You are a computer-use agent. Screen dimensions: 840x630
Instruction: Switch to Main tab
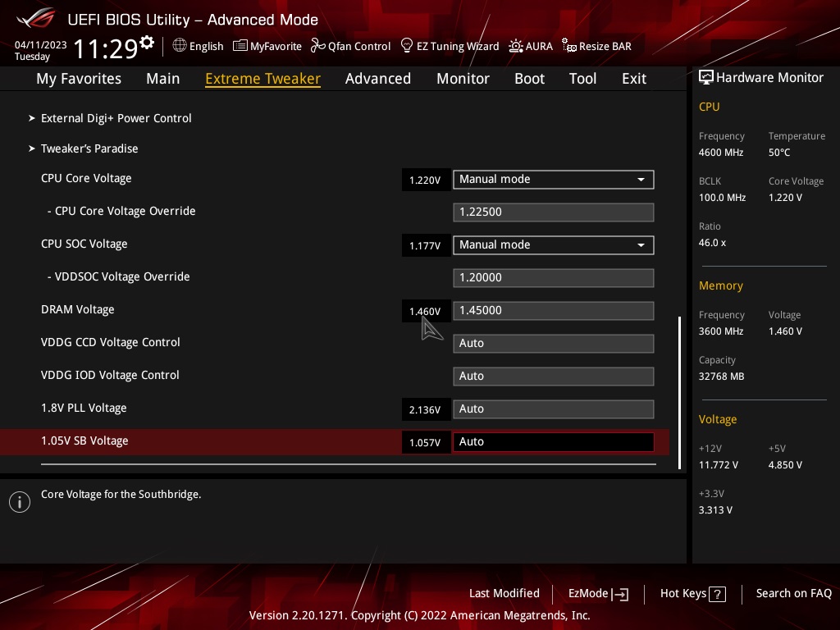(x=163, y=79)
